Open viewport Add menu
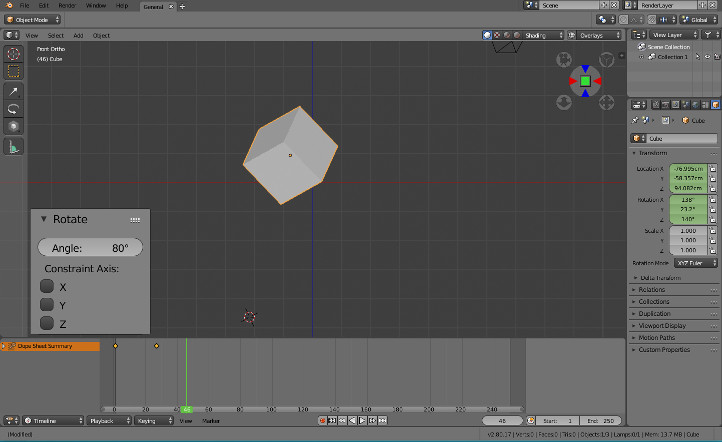Image resolution: width=722 pixels, height=442 pixels. click(78, 35)
